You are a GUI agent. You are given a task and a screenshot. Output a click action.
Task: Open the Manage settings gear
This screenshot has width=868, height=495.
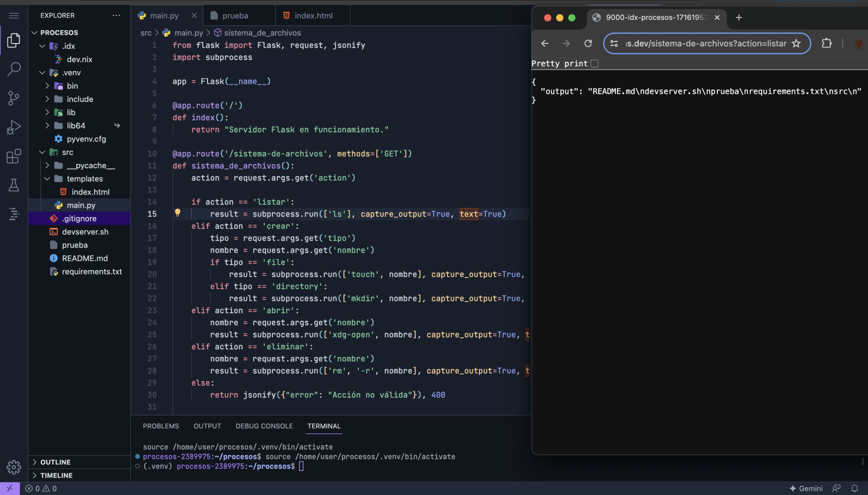coord(14,467)
